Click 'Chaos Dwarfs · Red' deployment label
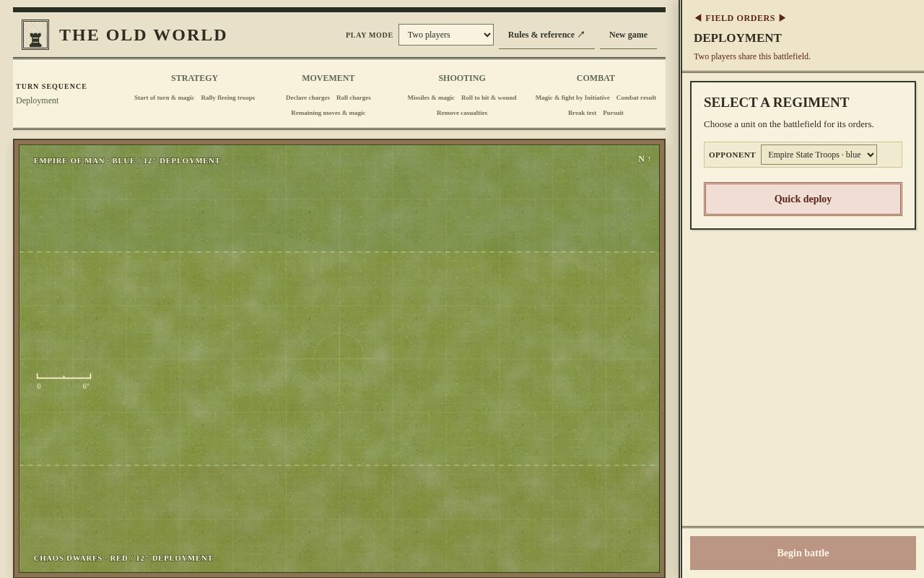The height and width of the screenshot is (578, 924). point(123,558)
